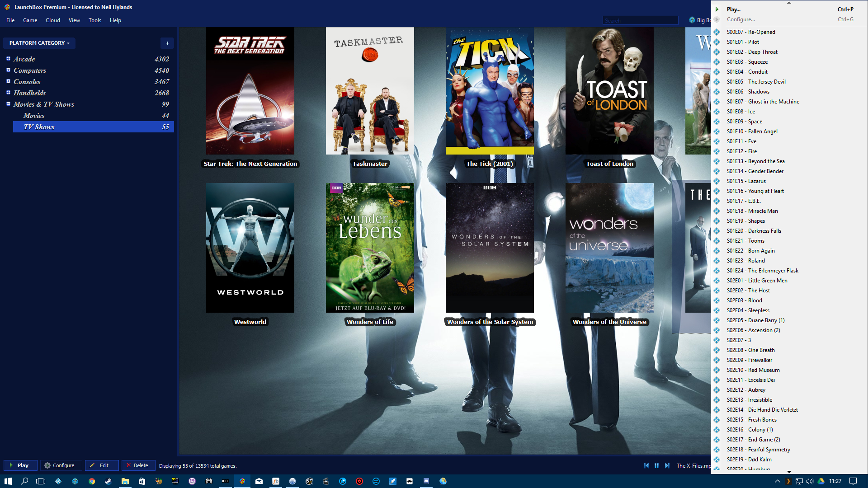This screenshot has height=488, width=868.
Task: Open Microsoft Store taskbar icon
Action: (x=142, y=481)
